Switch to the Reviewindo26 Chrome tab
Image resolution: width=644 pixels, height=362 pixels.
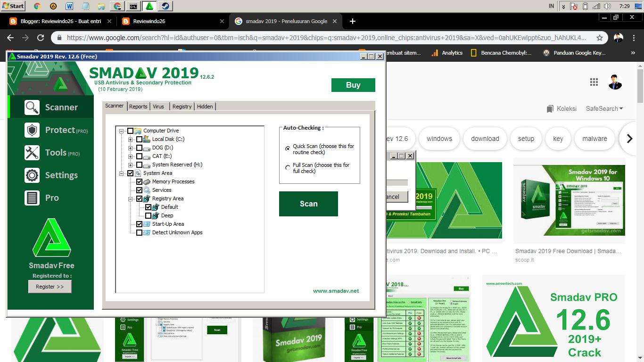coord(173,21)
